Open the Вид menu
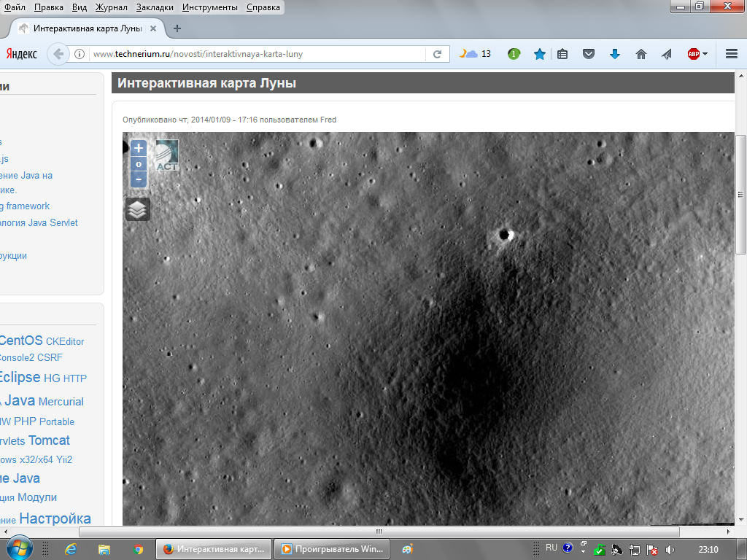 coord(80,7)
